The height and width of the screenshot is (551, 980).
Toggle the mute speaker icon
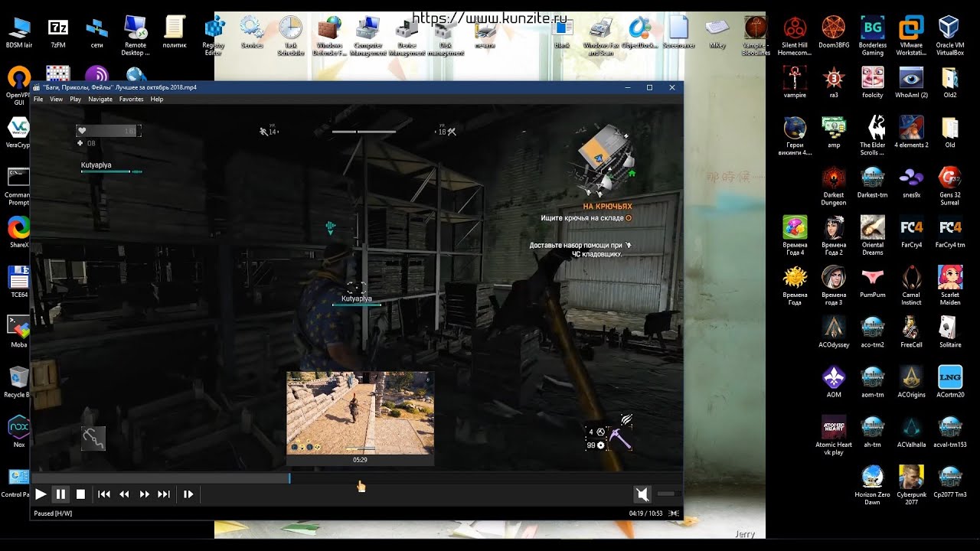click(642, 494)
